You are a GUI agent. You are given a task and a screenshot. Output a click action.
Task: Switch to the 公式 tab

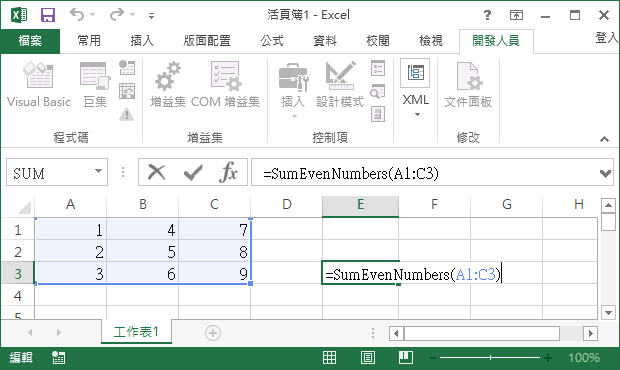(272, 41)
